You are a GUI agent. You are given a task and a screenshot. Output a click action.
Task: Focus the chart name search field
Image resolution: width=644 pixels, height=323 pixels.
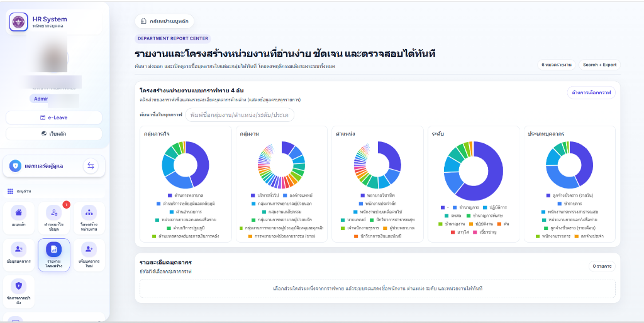pos(240,115)
